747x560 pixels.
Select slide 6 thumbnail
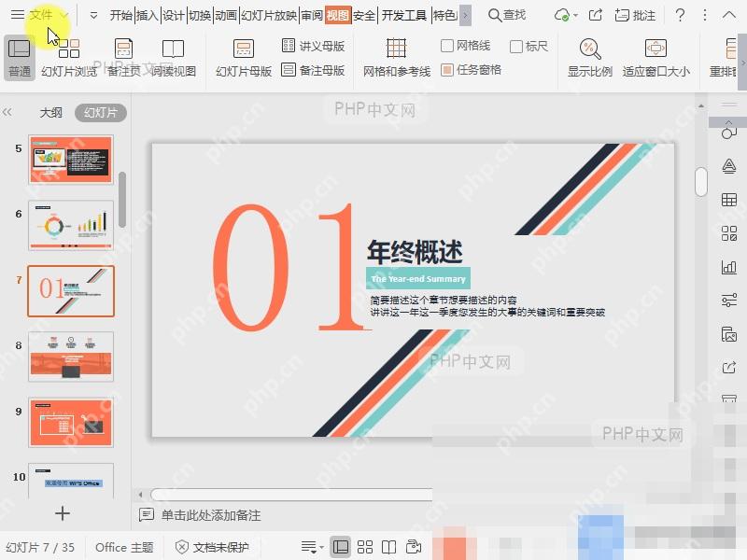pos(71,225)
